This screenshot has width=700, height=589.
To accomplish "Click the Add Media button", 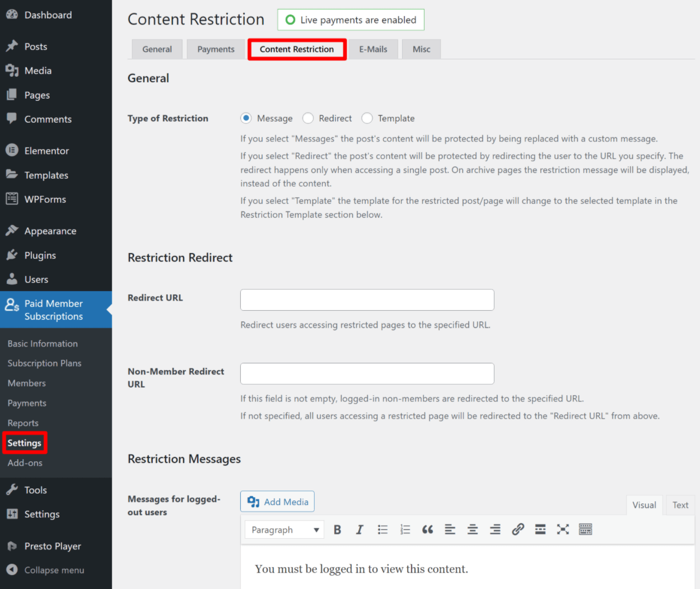I will 277,502.
